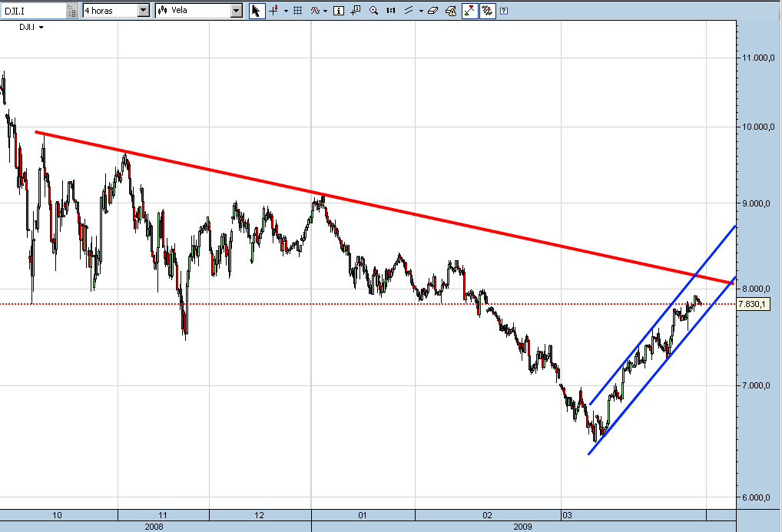Click the month 12 label on time axis

(259, 515)
